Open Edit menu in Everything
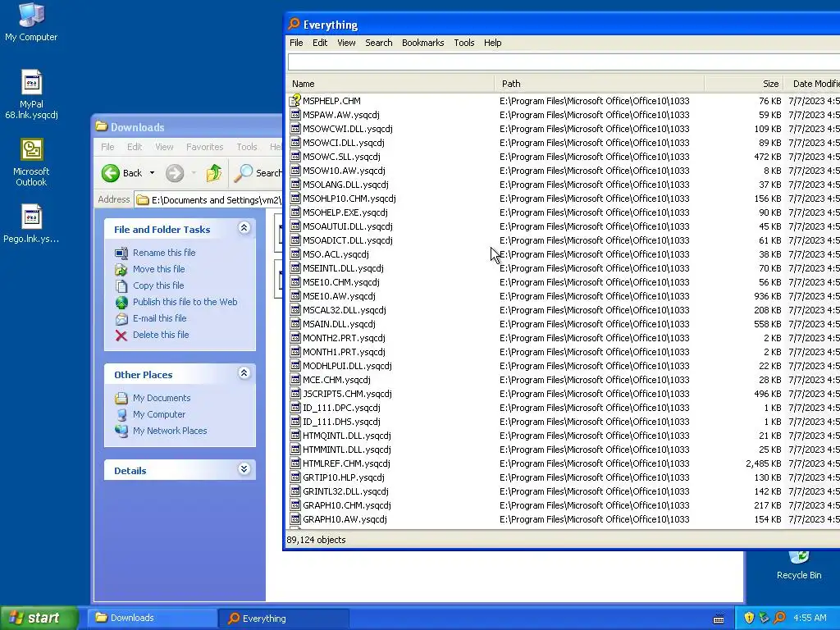Screen dimensions: 840x630 pyautogui.click(x=320, y=43)
